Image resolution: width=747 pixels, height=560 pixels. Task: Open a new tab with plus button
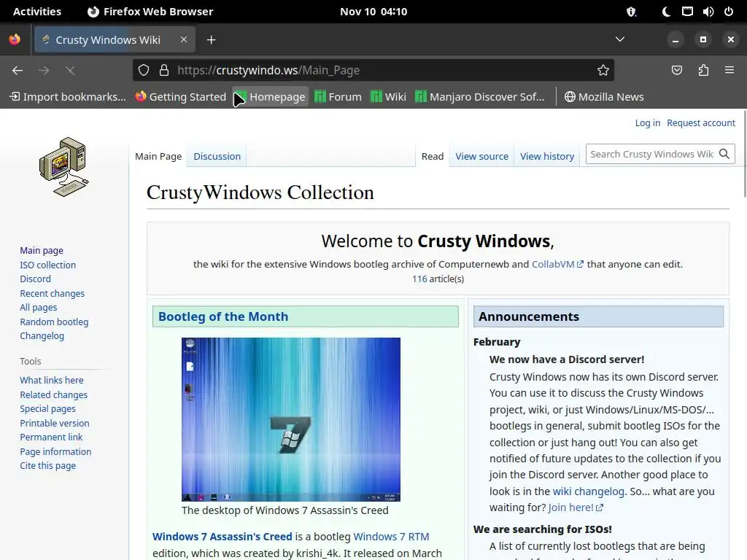click(211, 40)
